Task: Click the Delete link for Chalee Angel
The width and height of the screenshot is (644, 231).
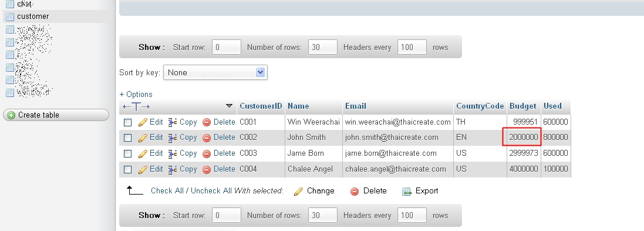Action: (x=224, y=169)
